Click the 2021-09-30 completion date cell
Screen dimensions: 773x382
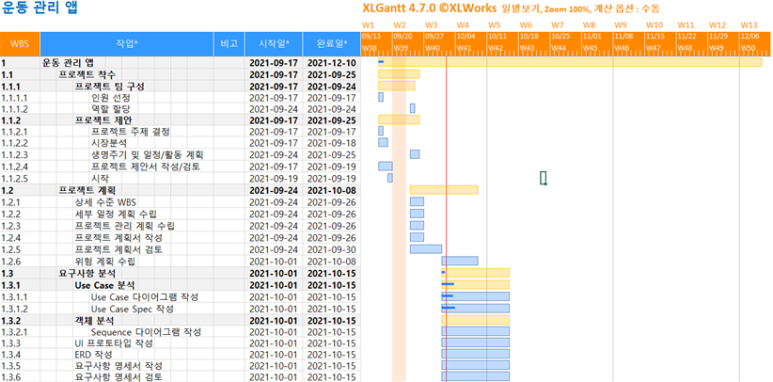(332, 249)
